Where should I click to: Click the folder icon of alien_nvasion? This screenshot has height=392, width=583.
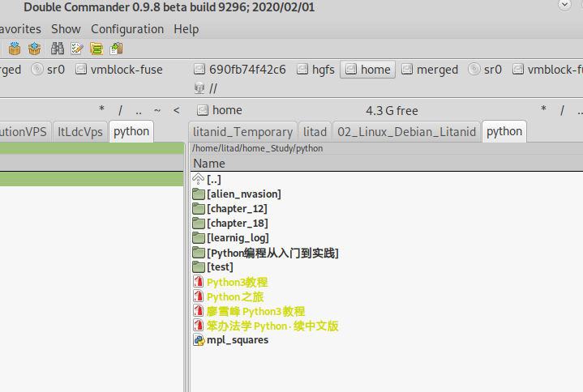[199, 194]
